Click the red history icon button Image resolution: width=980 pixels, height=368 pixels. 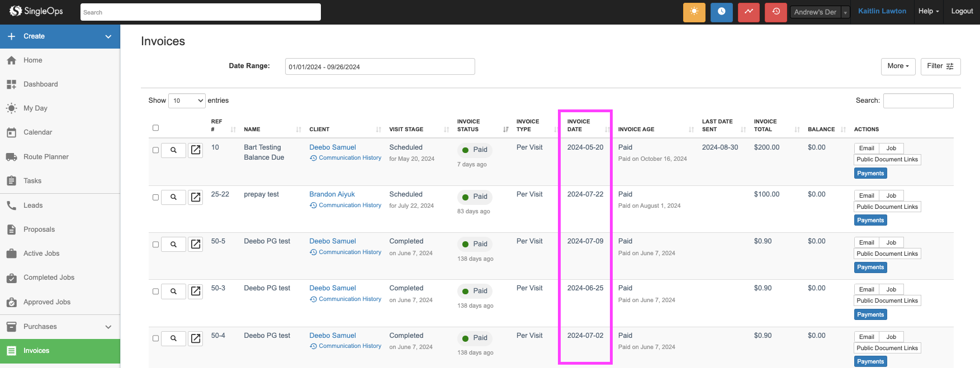click(x=775, y=12)
